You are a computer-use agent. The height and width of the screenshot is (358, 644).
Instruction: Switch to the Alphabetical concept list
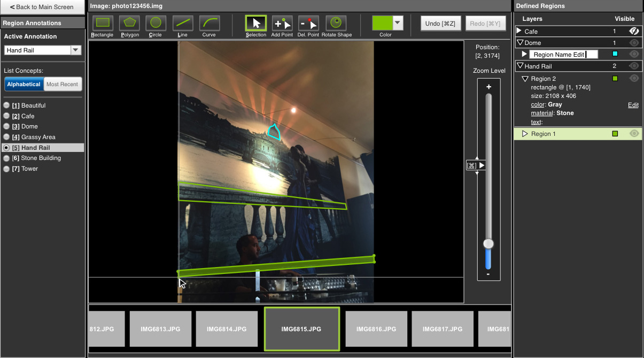pos(24,84)
